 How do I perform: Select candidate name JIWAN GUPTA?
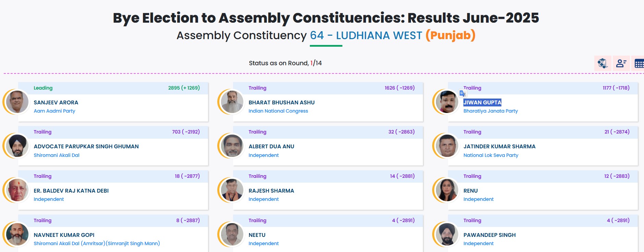481,102
